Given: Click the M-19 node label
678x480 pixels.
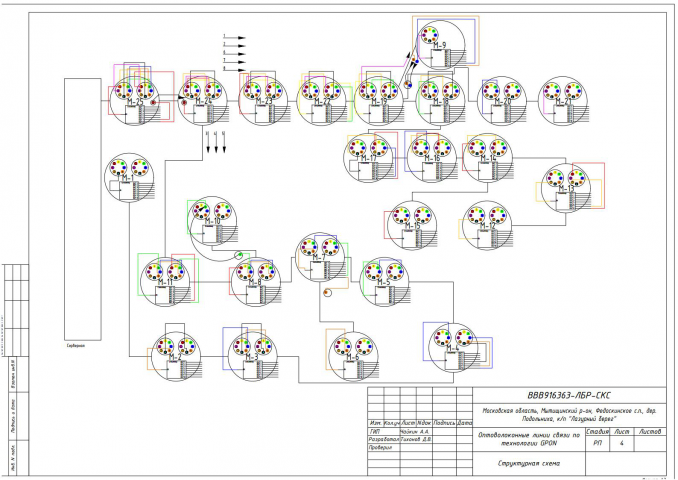Looking at the screenshot, I should pyautogui.click(x=379, y=102).
